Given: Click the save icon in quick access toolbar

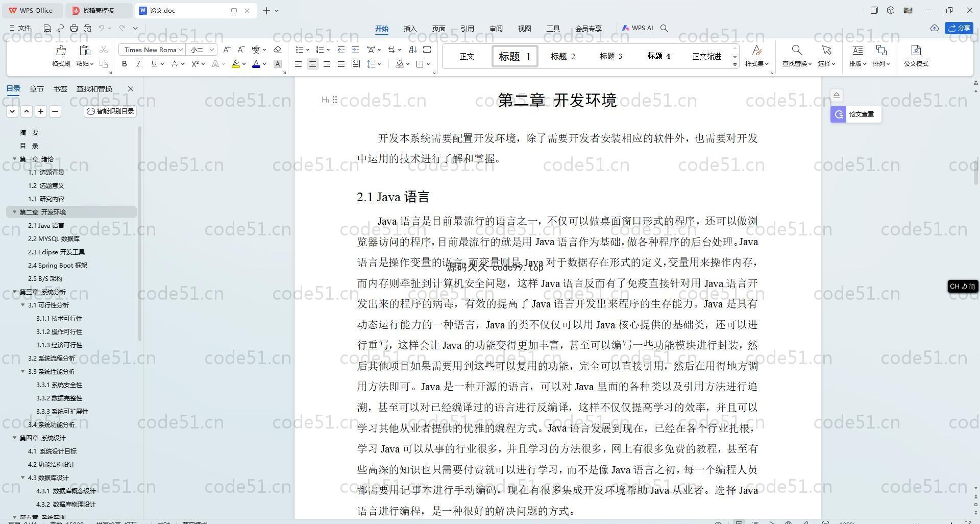Looking at the screenshot, I should tap(47, 28).
